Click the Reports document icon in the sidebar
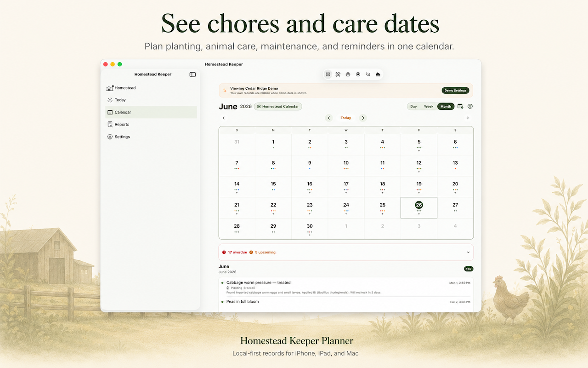 [x=110, y=124]
